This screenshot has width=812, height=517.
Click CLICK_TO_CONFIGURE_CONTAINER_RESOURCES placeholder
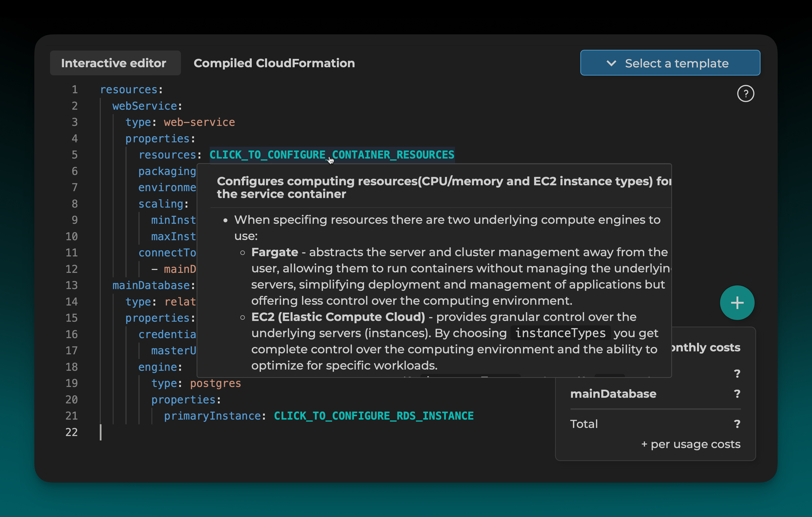pyautogui.click(x=332, y=155)
